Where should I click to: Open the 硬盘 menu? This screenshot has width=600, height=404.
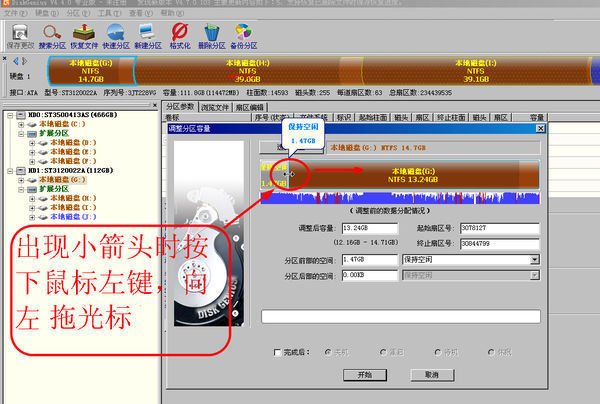click(47, 13)
